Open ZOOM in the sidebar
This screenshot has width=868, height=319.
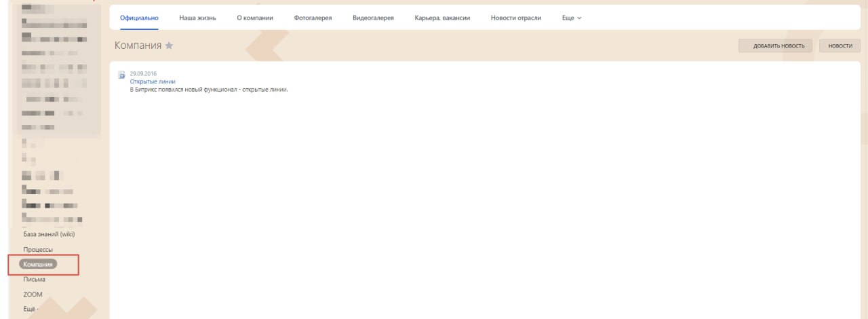click(33, 295)
